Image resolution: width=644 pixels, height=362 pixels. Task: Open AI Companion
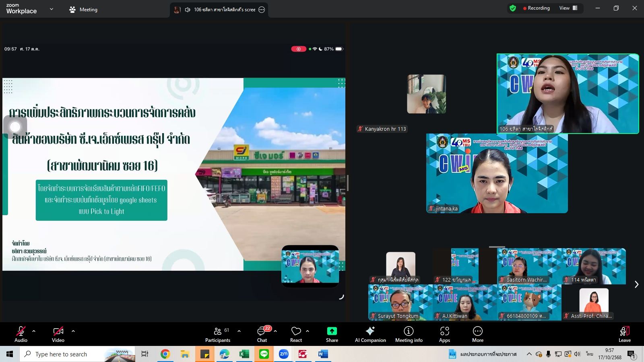(x=370, y=334)
